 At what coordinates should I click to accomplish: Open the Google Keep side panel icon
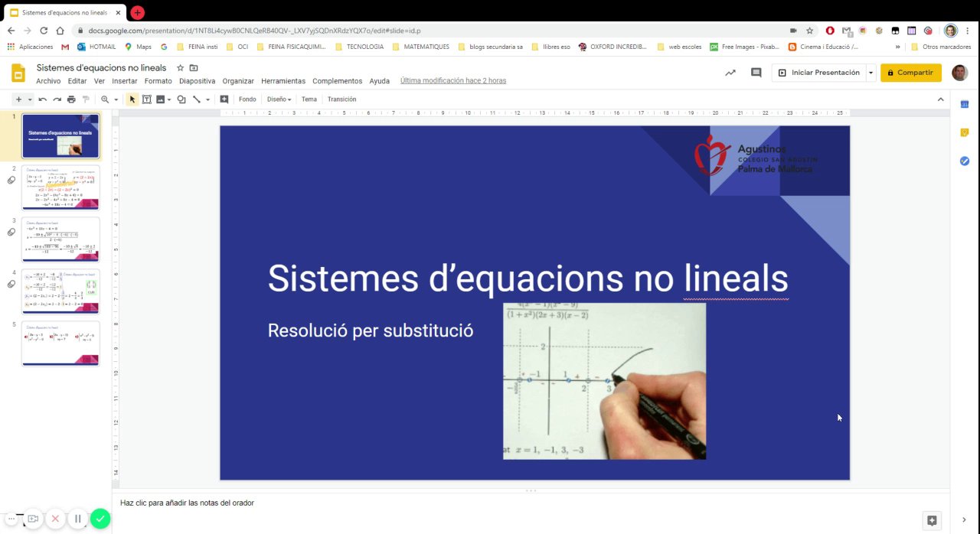965,132
